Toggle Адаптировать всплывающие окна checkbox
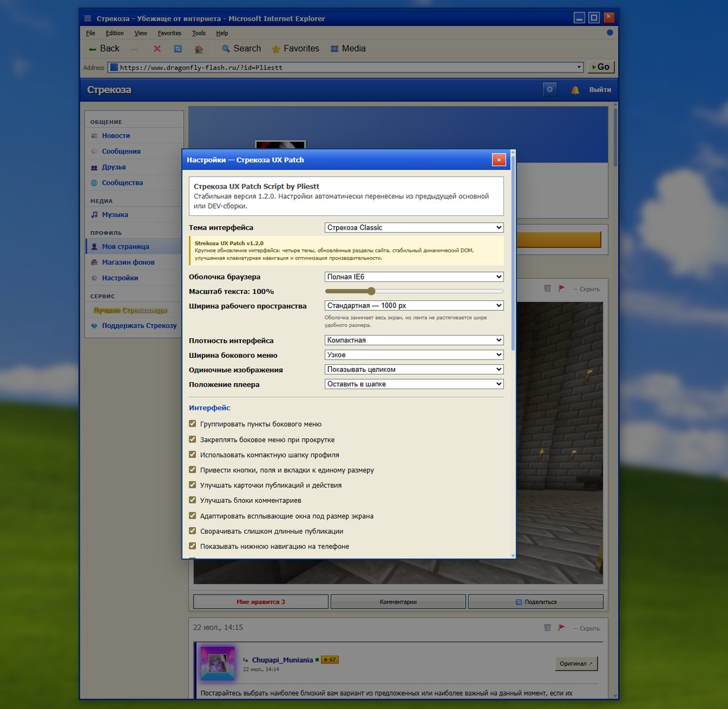 click(192, 516)
